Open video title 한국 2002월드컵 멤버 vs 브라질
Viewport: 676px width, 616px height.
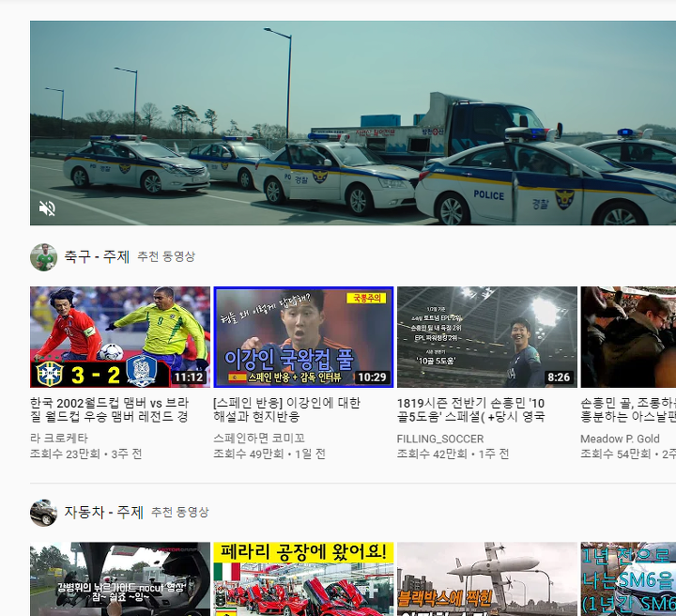point(109,409)
